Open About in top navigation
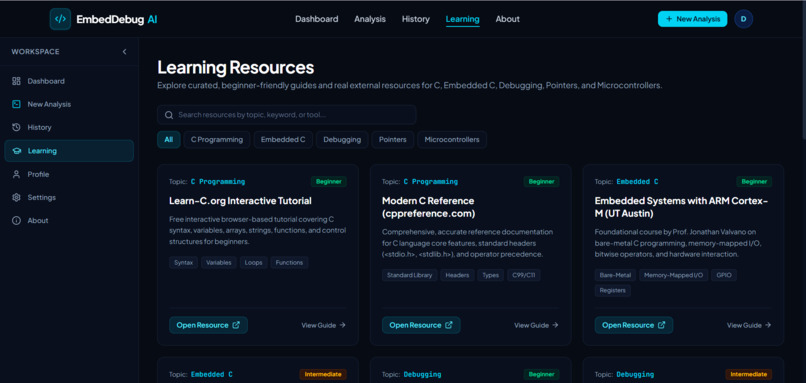806x383 pixels. (507, 19)
